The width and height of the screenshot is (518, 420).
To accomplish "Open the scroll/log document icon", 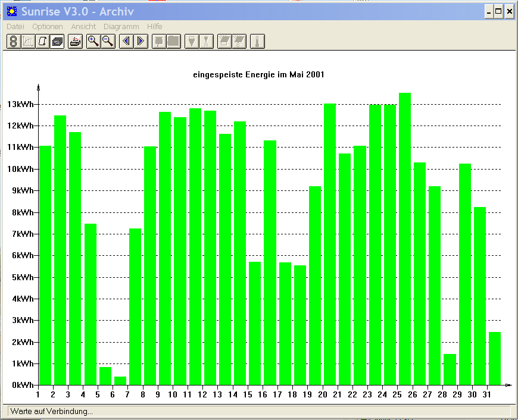I will (x=43, y=41).
